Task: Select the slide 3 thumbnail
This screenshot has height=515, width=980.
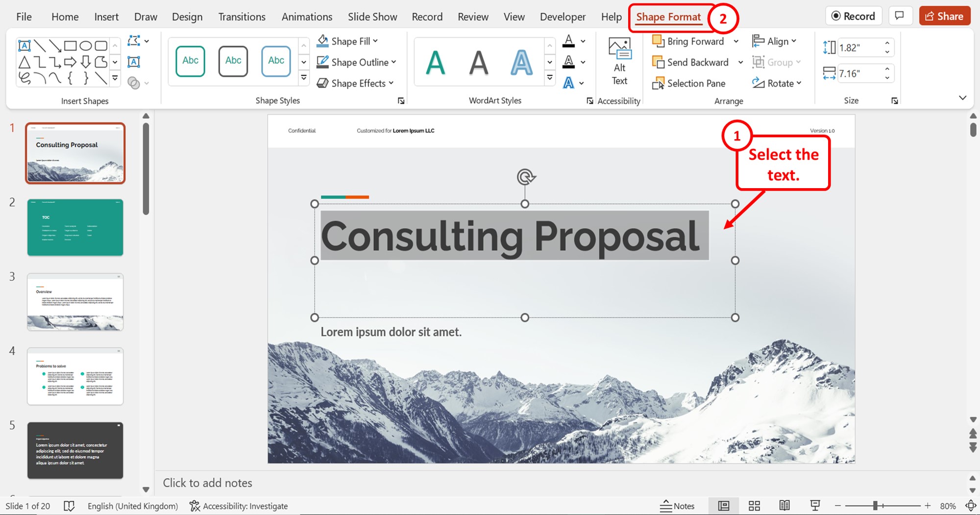Action: [75, 302]
